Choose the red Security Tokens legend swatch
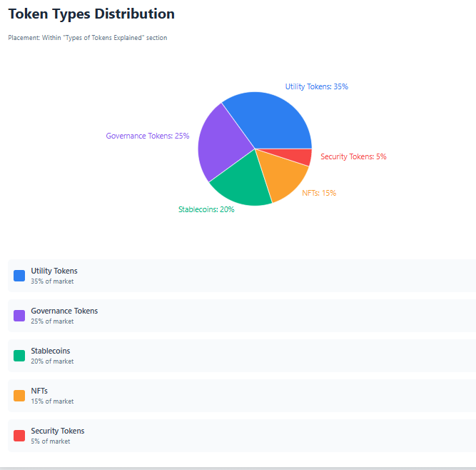This screenshot has height=470, width=476. (19, 436)
